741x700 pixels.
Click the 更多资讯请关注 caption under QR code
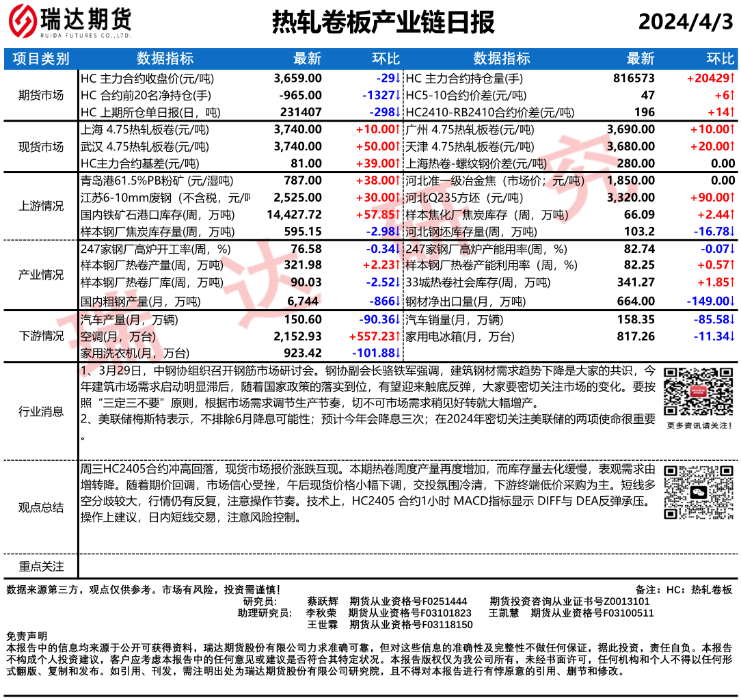click(x=697, y=426)
